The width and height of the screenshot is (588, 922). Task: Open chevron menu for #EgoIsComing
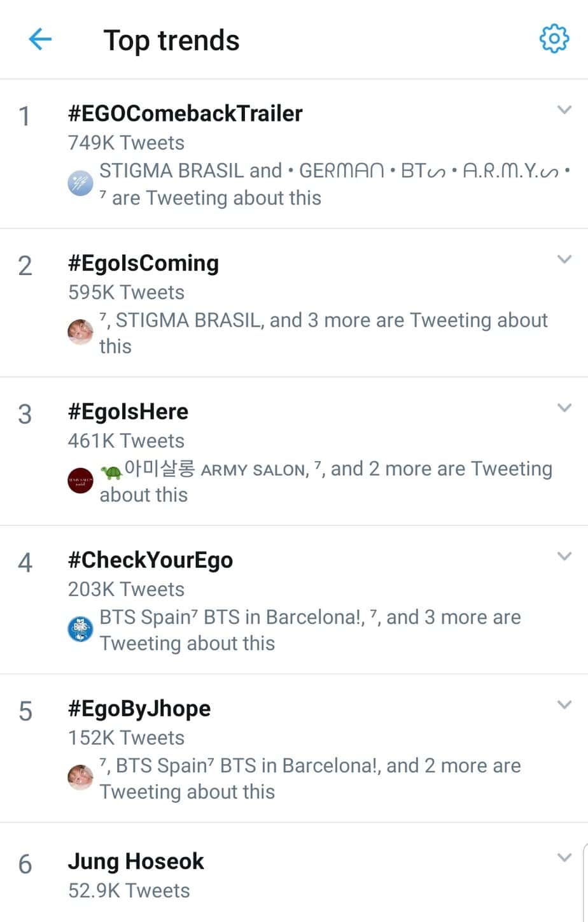[564, 259]
